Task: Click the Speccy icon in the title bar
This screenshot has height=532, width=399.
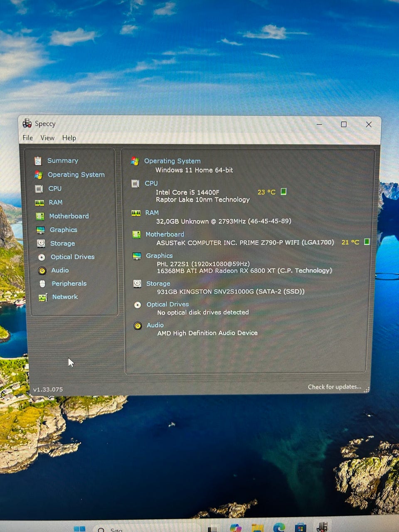Action: click(x=27, y=123)
